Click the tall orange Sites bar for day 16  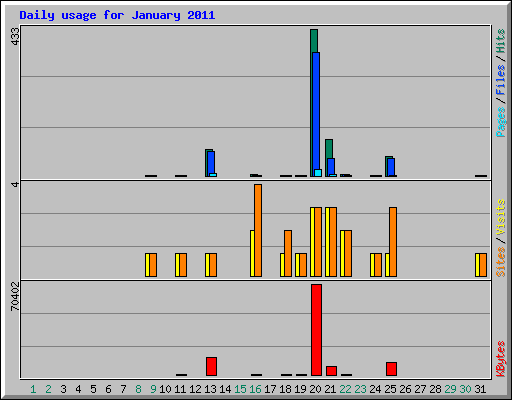point(258,230)
